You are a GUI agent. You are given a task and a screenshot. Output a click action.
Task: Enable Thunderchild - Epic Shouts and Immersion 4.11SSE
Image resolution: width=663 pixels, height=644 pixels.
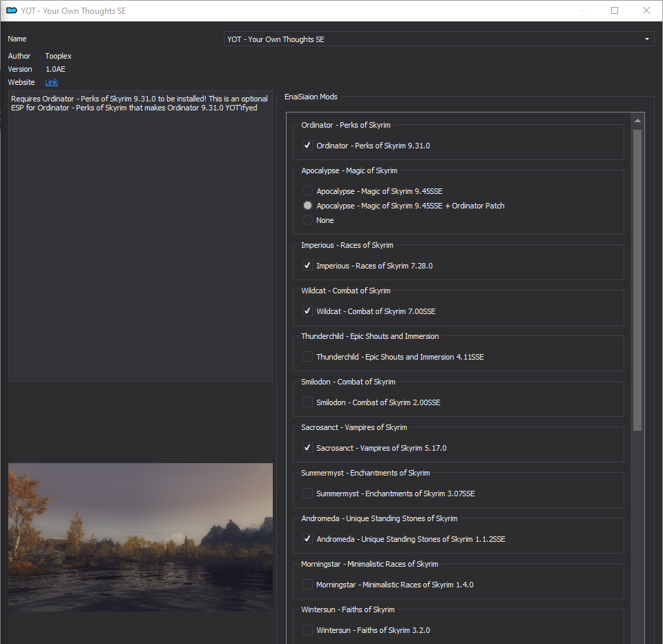tap(307, 357)
